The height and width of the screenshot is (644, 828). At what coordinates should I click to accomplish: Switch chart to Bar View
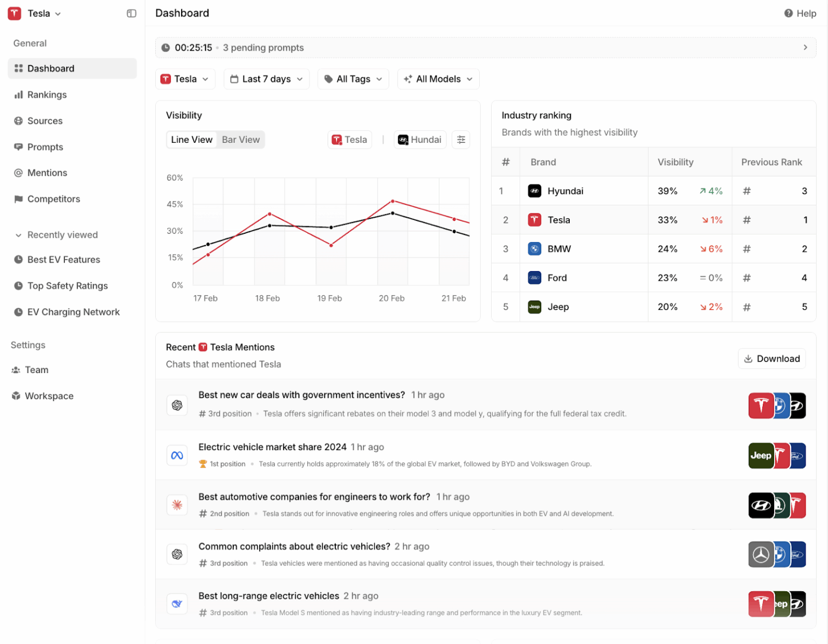pos(240,140)
